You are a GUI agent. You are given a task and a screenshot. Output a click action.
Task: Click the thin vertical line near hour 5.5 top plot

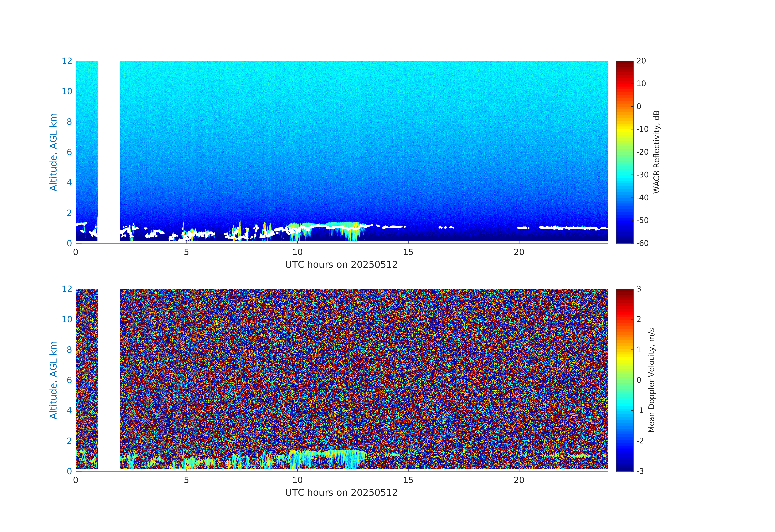pyautogui.click(x=199, y=133)
